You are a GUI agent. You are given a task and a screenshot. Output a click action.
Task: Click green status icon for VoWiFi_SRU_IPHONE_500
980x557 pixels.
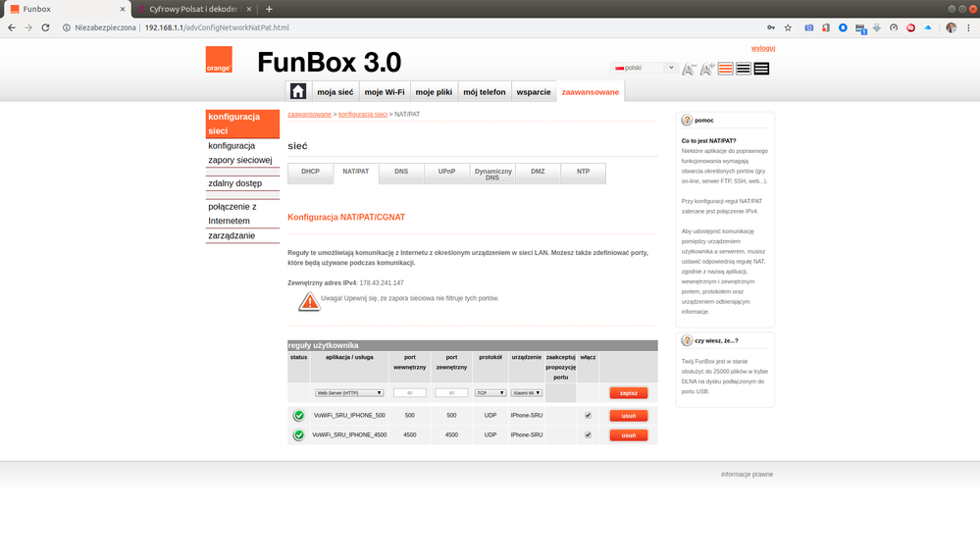coord(298,415)
